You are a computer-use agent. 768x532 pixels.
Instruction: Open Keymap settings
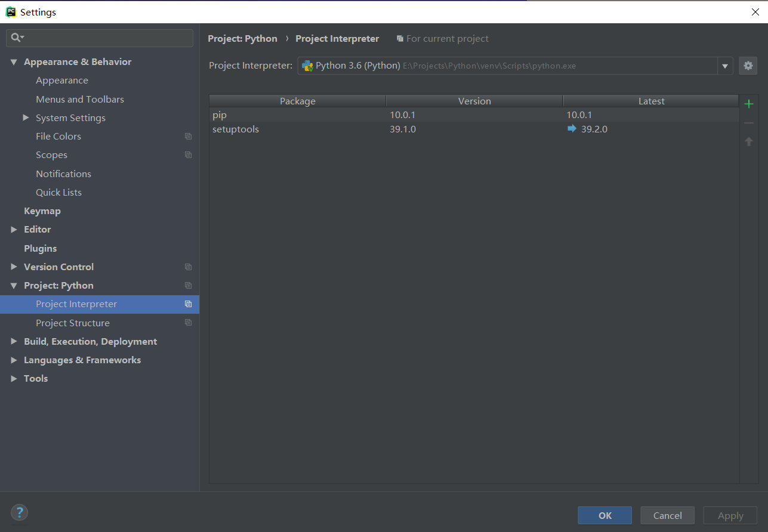point(42,211)
